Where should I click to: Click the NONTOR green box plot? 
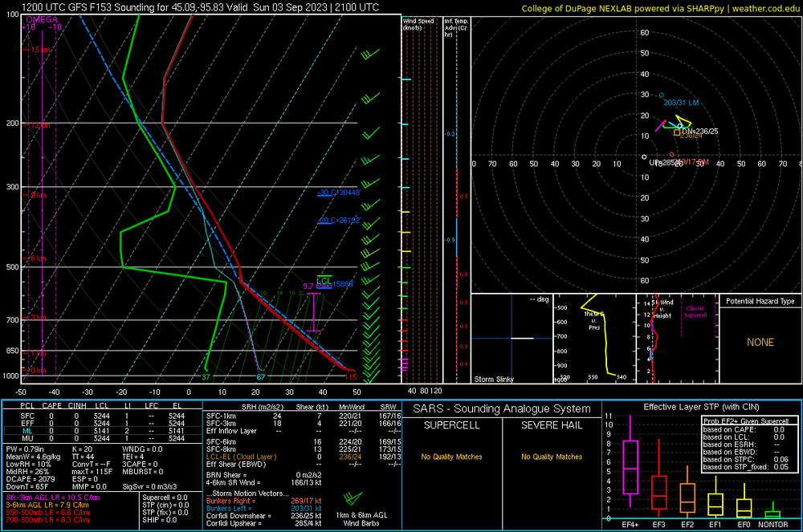tap(772, 513)
